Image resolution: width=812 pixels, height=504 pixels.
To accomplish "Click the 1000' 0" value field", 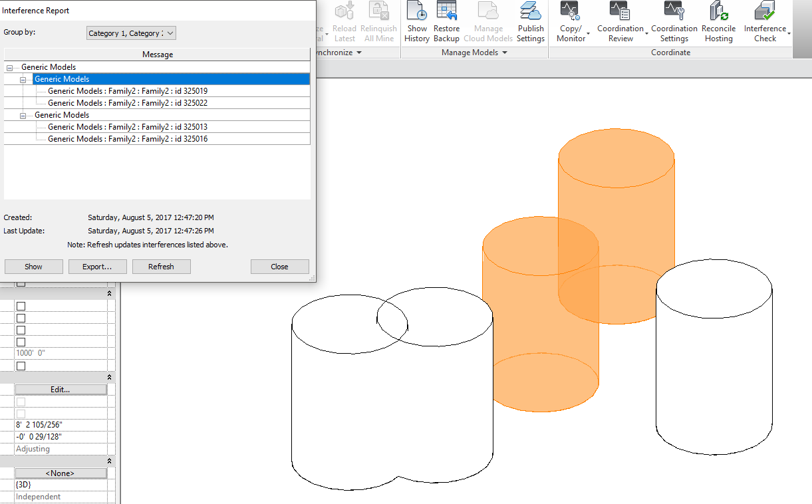I will (61, 354).
